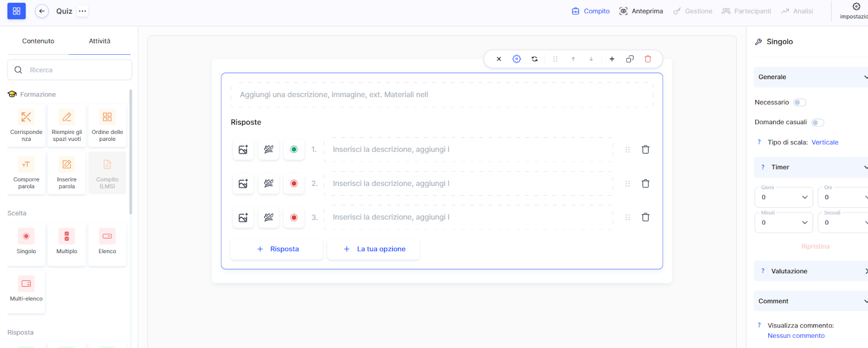This screenshot has width=868, height=348.
Task: Click the red trash icon in question toolbar
Action: point(648,59)
